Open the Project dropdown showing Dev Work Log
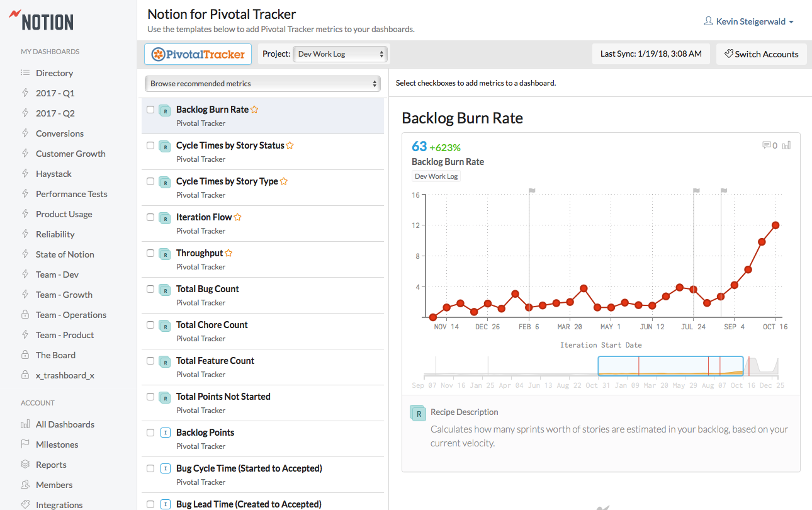Image resolution: width=812 pixels, height=510 pixels. click(341, 54)
